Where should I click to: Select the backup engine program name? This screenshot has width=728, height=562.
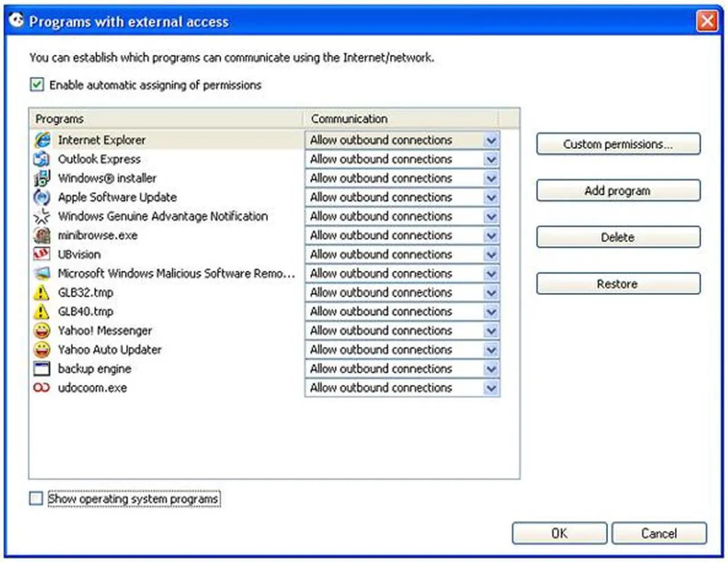(94, 369)
